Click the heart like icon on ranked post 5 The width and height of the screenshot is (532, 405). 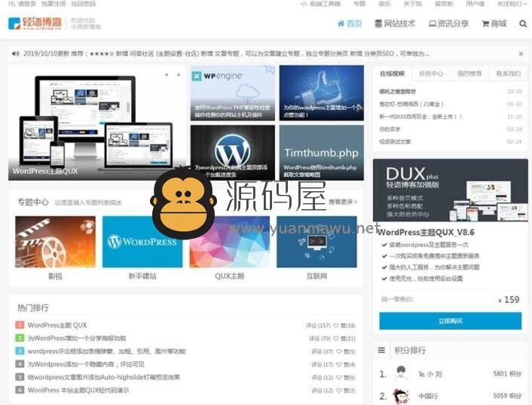338,377
